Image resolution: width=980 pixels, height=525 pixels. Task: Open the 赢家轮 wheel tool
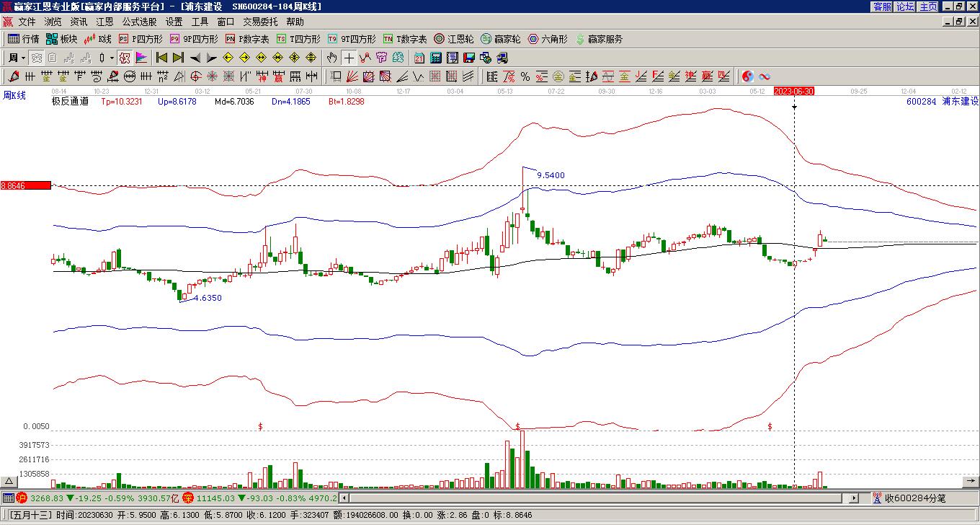[x=501, y=39]
